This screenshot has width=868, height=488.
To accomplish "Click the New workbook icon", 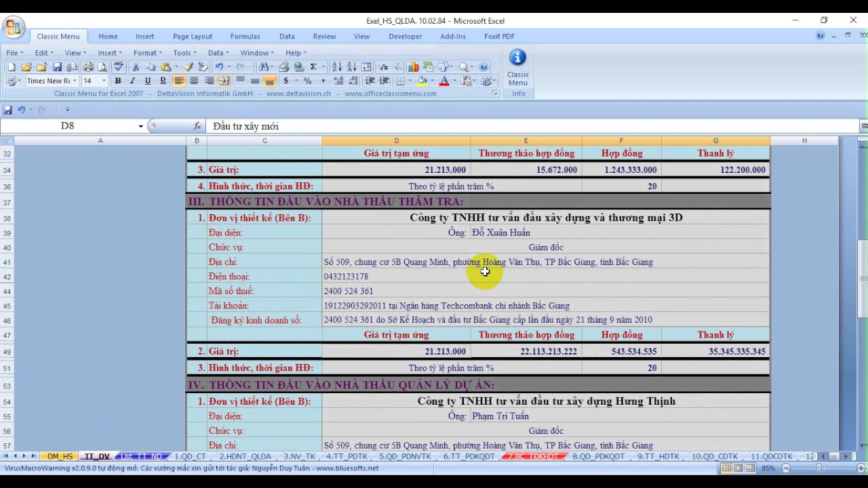I will pyautogui.click(x=12, y=67).
